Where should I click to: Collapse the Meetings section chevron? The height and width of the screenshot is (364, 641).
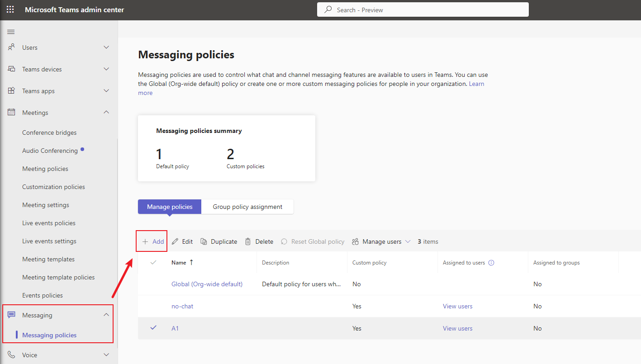point(106,112)
